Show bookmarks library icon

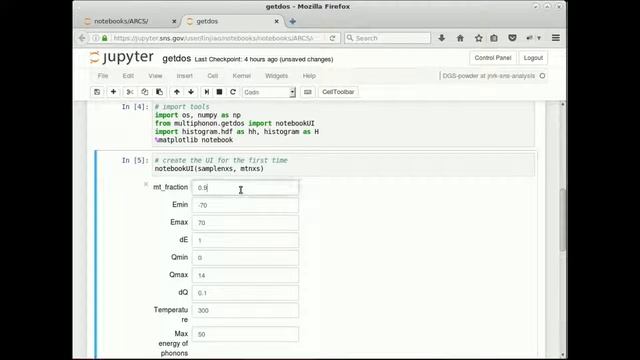[x=494, y=38]
